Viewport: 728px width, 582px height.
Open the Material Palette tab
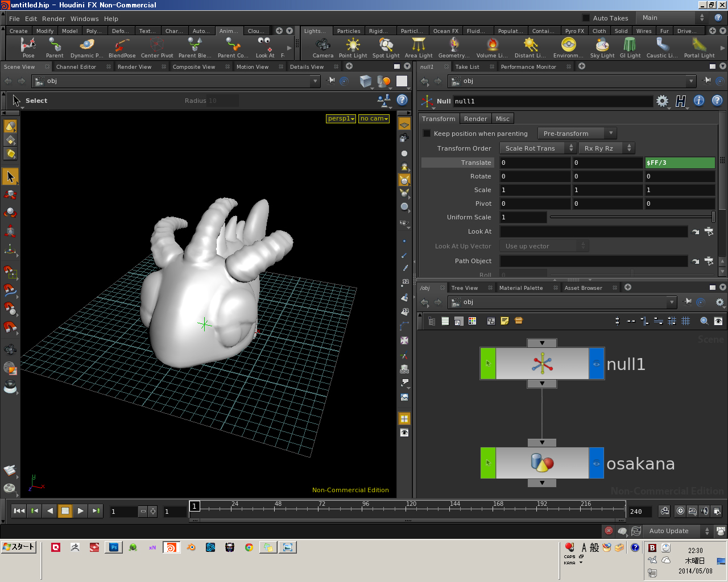[x=520, y=288]
